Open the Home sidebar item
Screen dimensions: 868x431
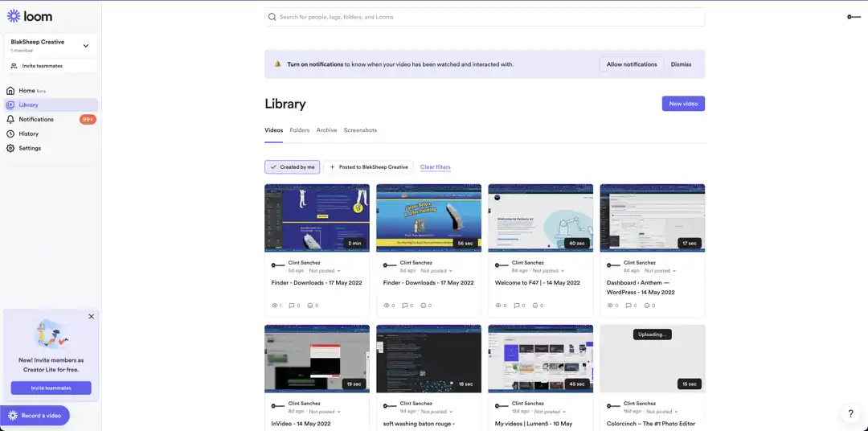point(51,90)
